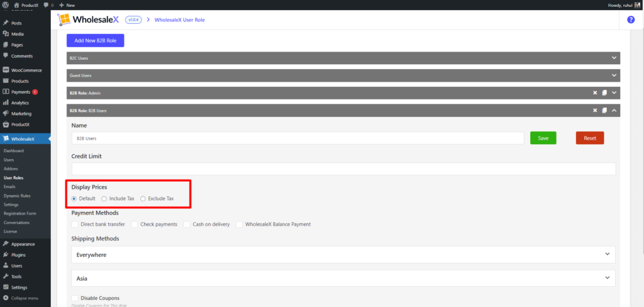
Task: Open the main Settings sidebar item
Action: click(19, 287)
